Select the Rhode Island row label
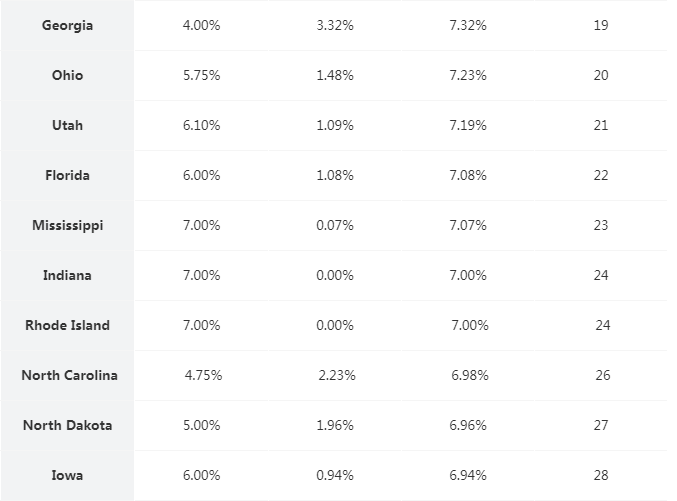This screenshot has height=501, width=677. point(67,326)
